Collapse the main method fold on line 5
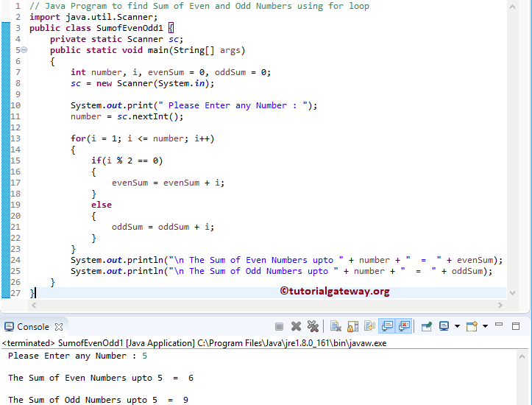The image size is (532, 405). point(24,50)
